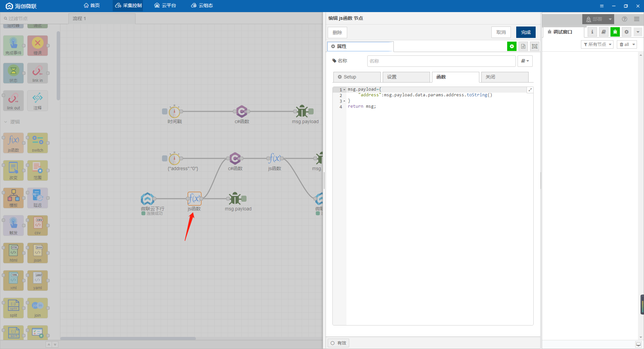The width and height of the screenshot is (644, 349).
Task: Select the split palette node
Action: coord(13,308)
